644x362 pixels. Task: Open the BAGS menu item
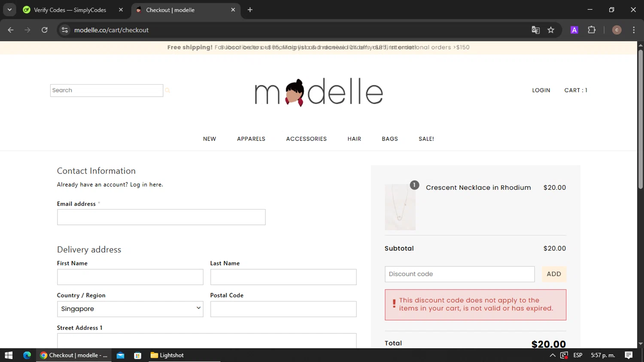point(390,139)
